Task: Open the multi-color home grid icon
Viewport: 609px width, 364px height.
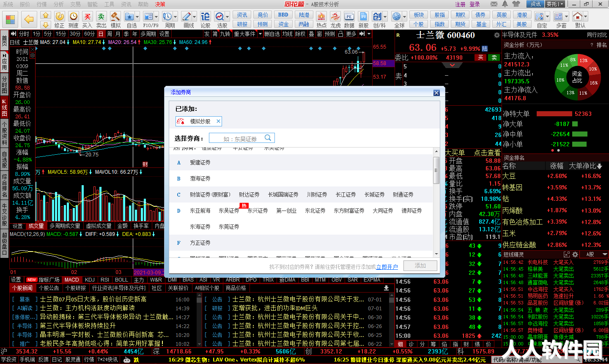Action: [10, 19]
